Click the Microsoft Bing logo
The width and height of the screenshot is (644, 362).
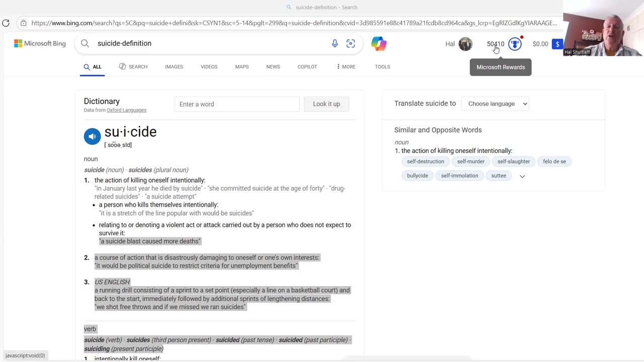click(x=40, y=44)
